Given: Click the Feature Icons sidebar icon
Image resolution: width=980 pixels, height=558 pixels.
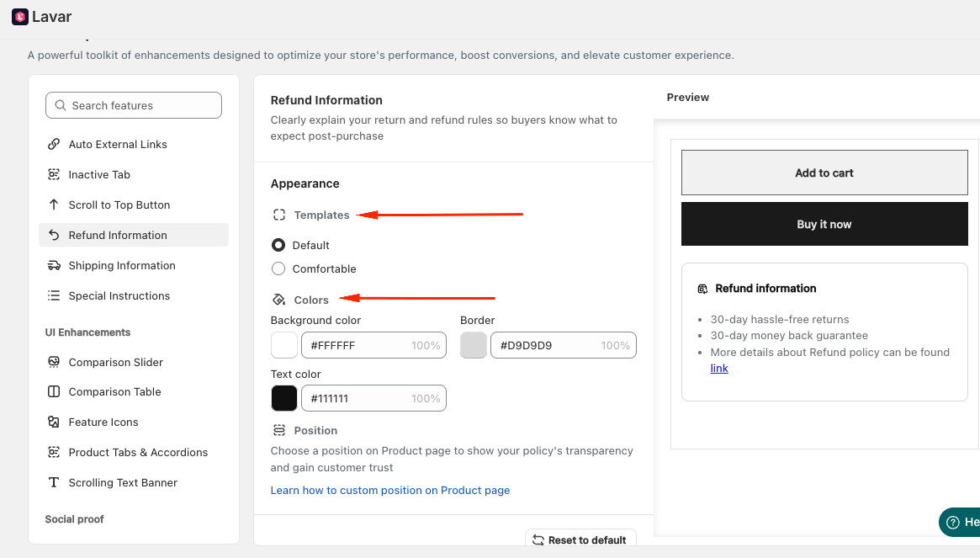Looking at the screenshot, I should tap(54, 422).
